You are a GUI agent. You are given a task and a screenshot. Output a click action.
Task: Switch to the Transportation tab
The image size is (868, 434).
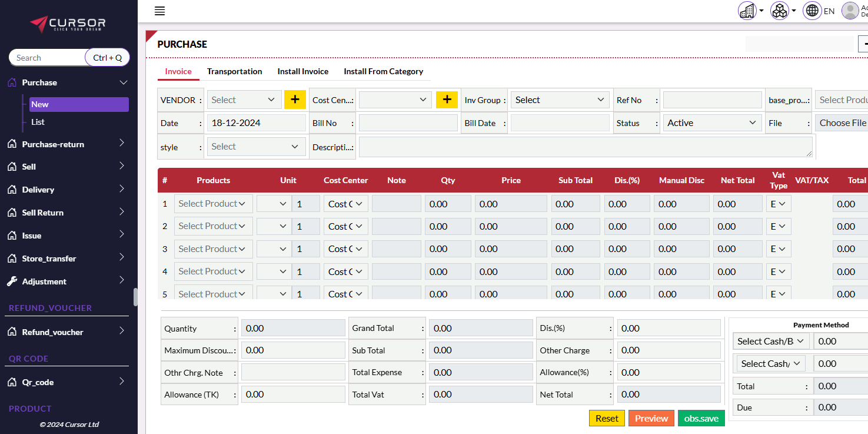coord(234,71)
